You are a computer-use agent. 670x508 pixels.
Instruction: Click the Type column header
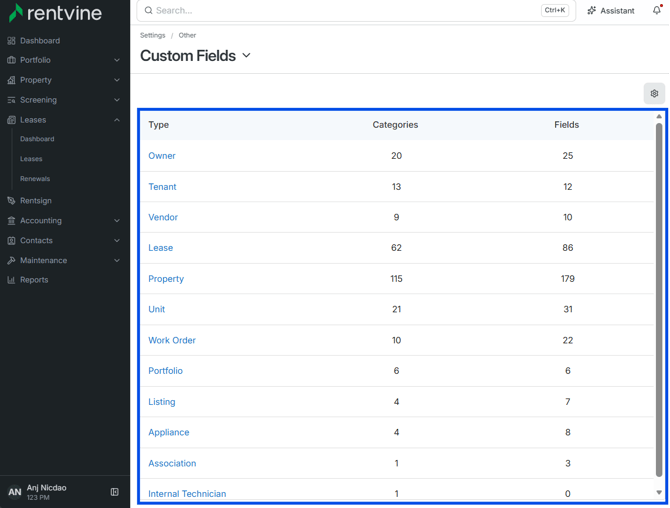click(159, 125)
